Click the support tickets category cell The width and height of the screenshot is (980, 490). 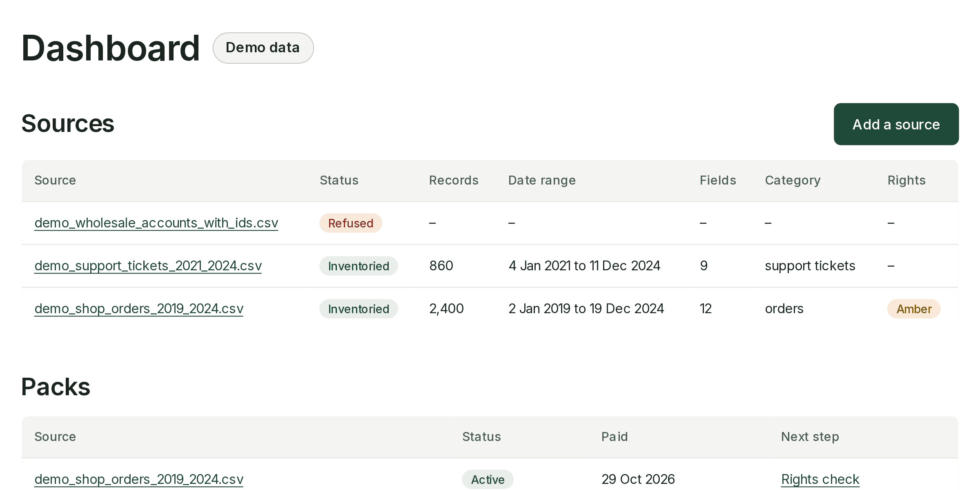pyautogui.click(x=810, y=266)
